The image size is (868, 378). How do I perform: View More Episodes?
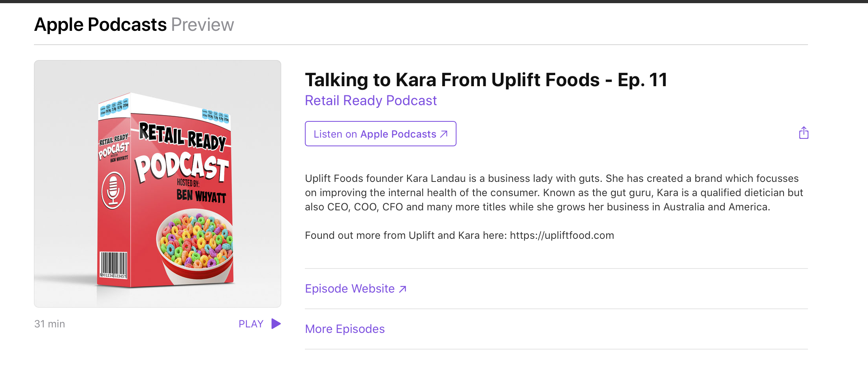pyautogui.click(x=345, y=329)
